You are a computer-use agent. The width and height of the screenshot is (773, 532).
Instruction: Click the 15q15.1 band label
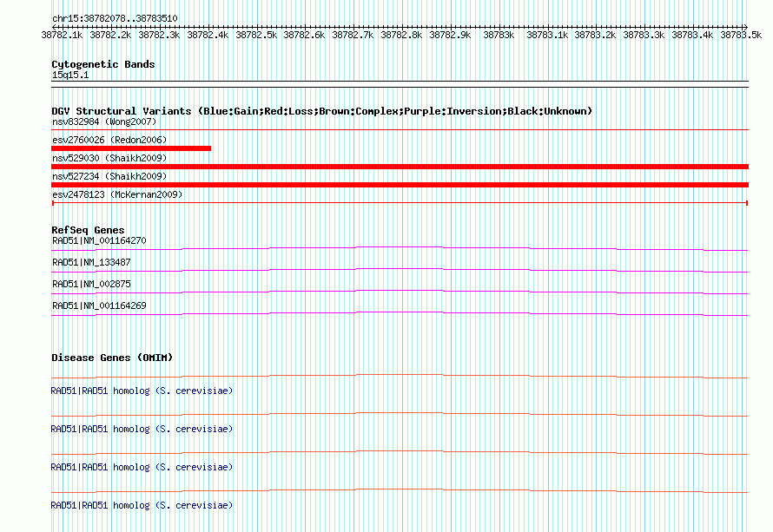[x=70, y=75]
